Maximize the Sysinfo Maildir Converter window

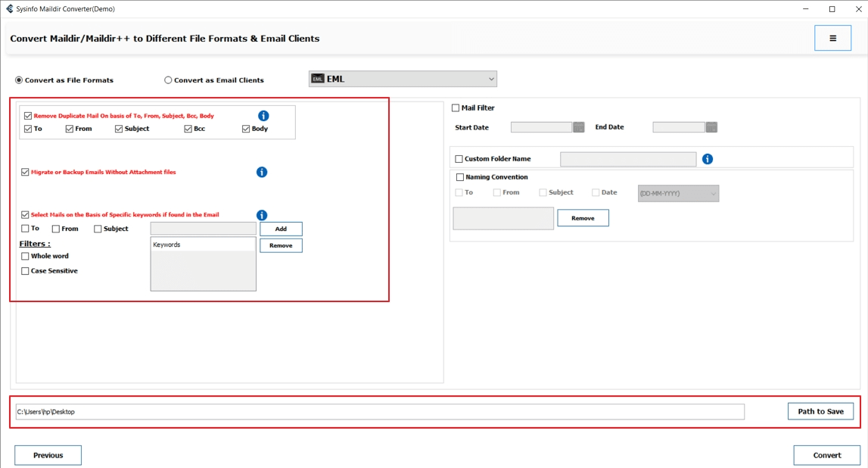pos(832,9)
